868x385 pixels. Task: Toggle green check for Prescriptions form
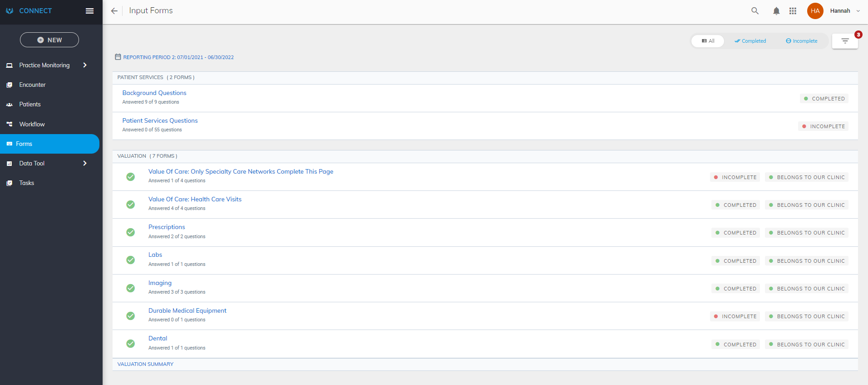[x=130, y=232]
